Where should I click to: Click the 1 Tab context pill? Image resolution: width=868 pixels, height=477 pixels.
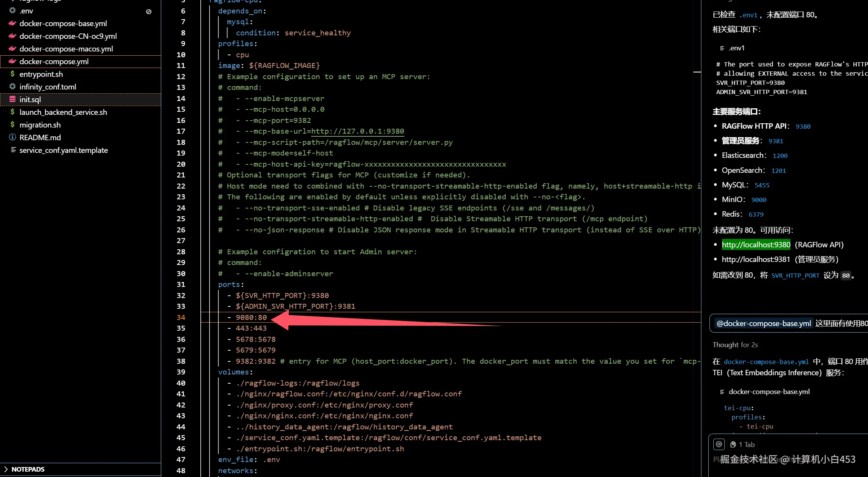tap(742, 444)
